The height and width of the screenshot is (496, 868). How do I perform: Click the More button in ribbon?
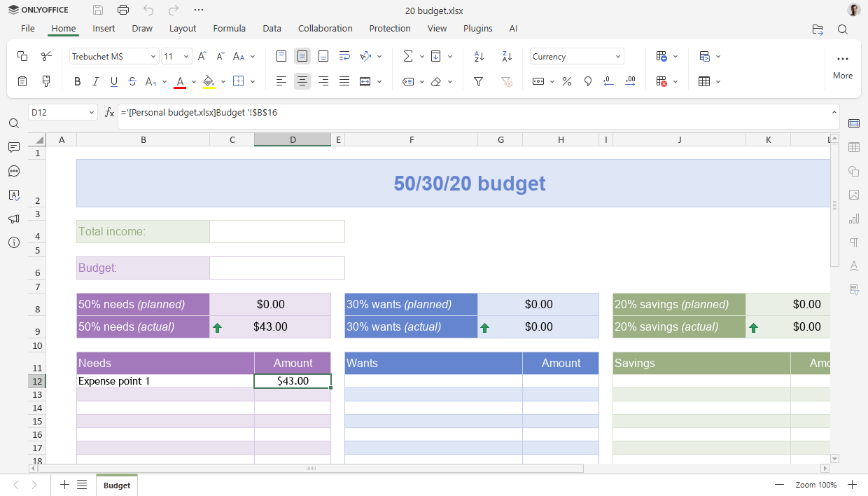coord(842,66)
